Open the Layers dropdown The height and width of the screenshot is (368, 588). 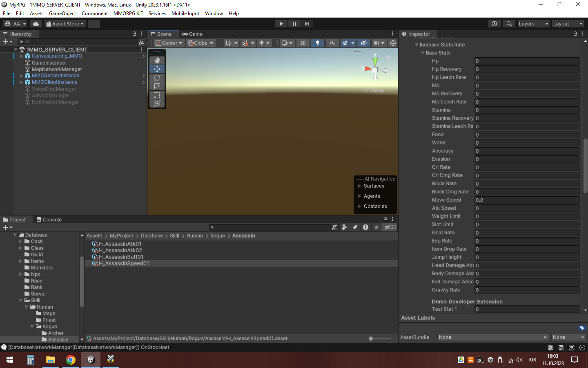(533, 23)
